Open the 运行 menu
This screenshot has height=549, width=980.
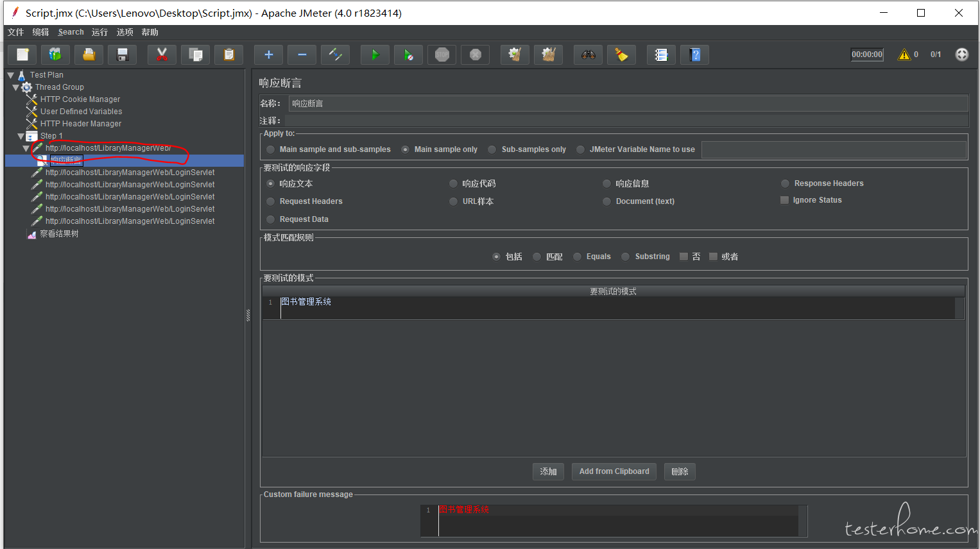[x=99, y=32]
